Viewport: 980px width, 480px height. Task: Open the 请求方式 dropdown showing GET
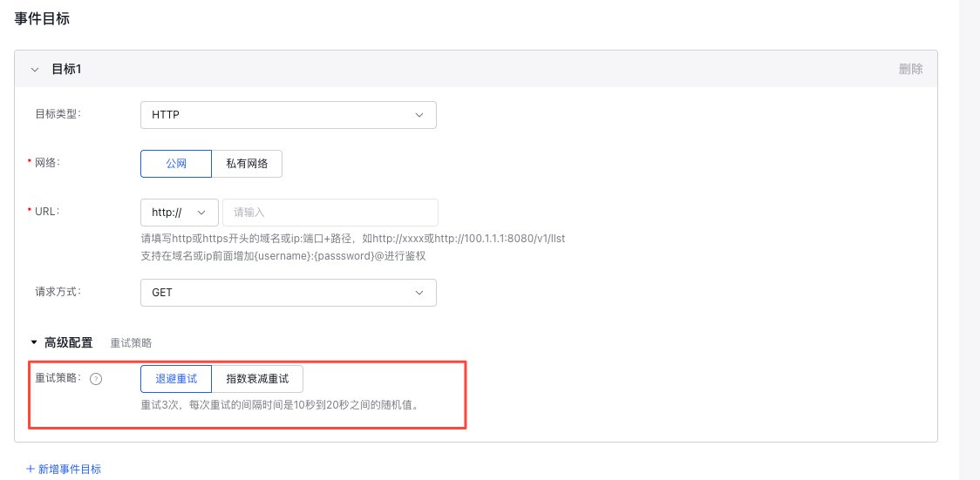(x=288, y=293)
